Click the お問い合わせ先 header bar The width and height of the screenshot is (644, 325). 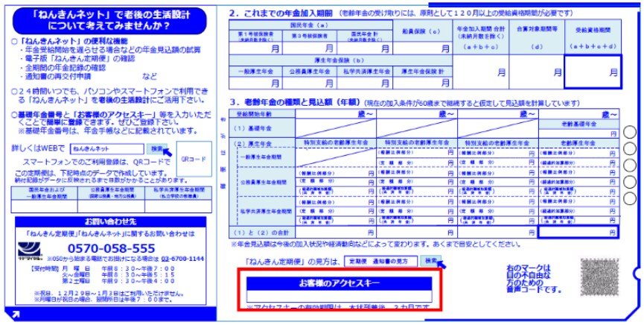110,221
